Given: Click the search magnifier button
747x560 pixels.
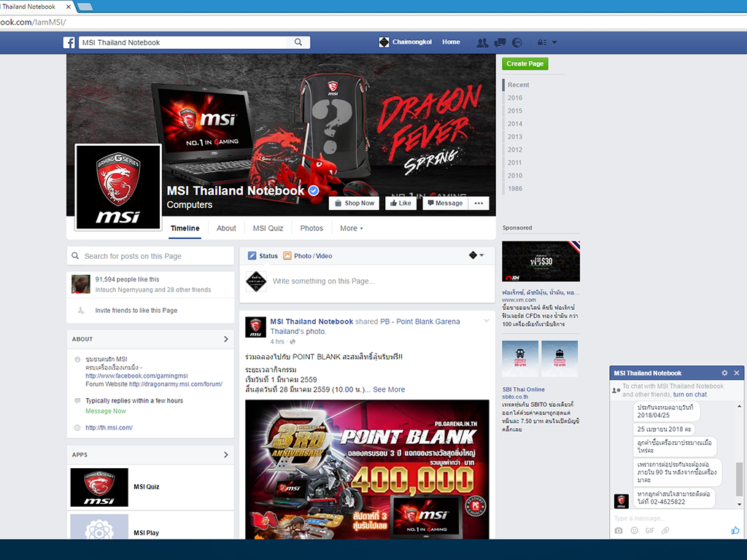Looking at the screenshot, I should (x=298, y=42).
